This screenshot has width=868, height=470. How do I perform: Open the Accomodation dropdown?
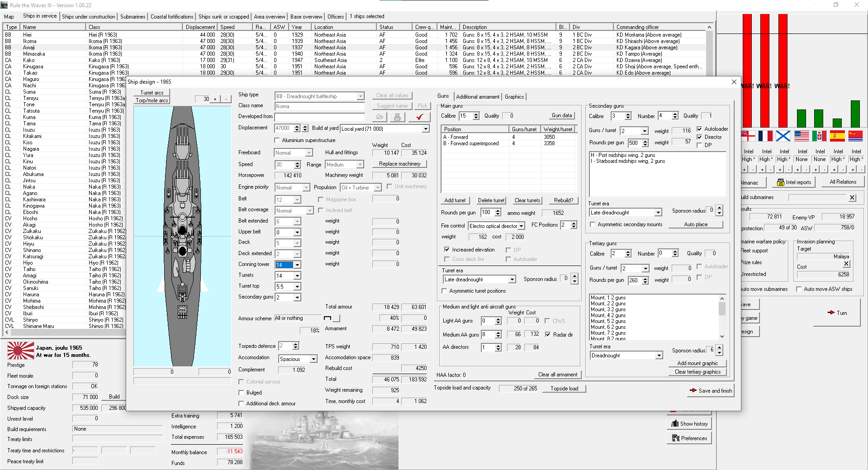pos(313,359)
